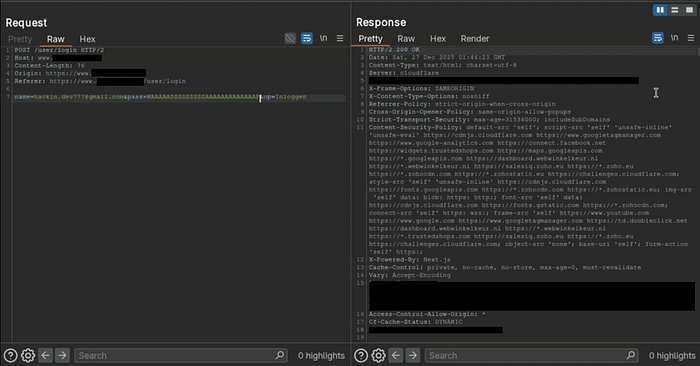Click 'Access-Control-Allow-Origin: *' header
This screenshot has height=366, width=700.
pos(427,314)
